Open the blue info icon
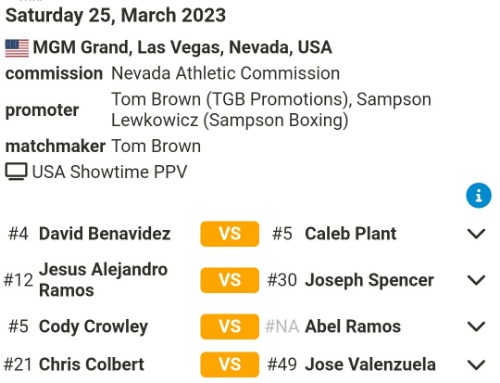Image resolution: width=500 pixels, height=383 pixels. (478, 195)
